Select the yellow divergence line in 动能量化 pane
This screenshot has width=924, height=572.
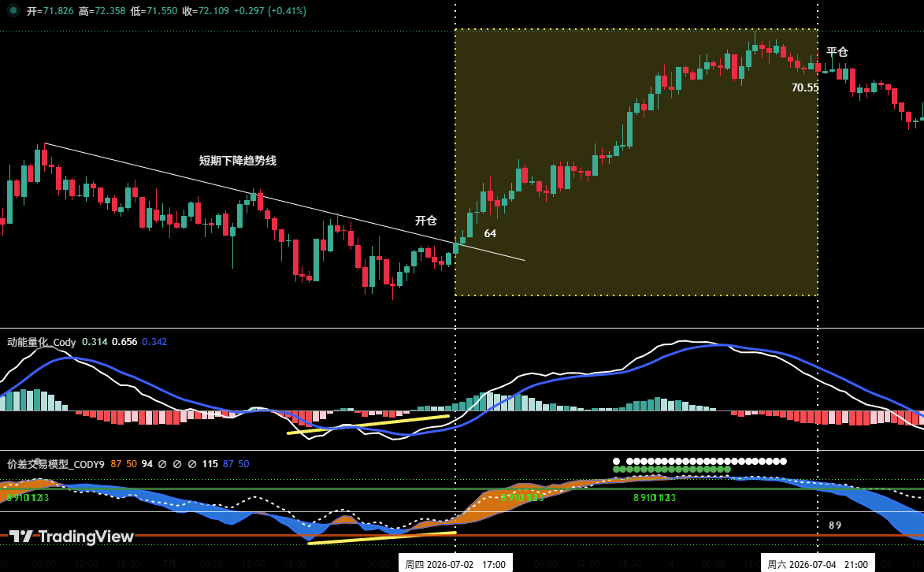(x=369, y=425)
